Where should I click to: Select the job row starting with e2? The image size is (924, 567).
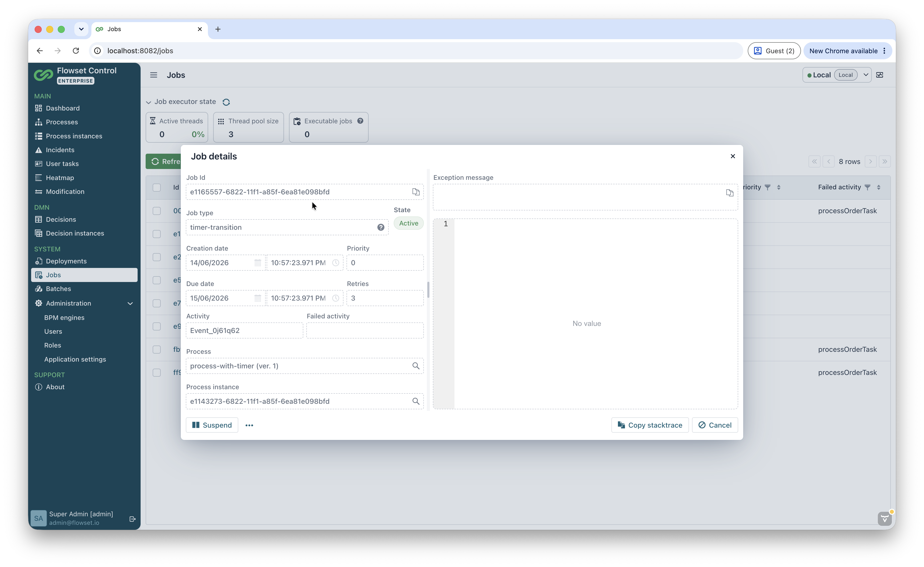click(157, 257)
